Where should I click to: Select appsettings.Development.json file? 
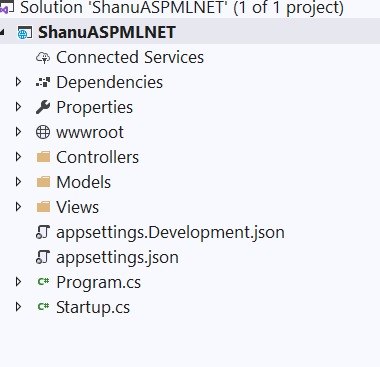[170, 232]
